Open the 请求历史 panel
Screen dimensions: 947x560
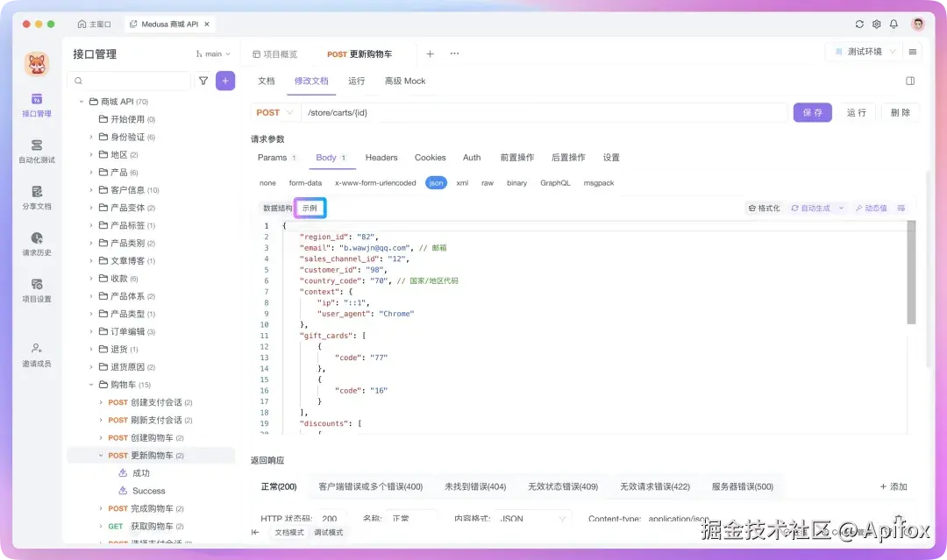(36, 246)
